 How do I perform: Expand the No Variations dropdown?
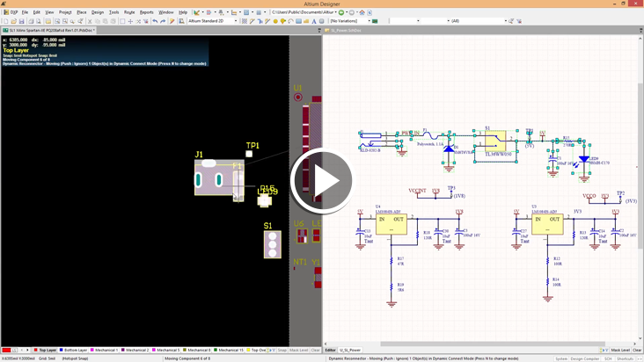point(350,21)
